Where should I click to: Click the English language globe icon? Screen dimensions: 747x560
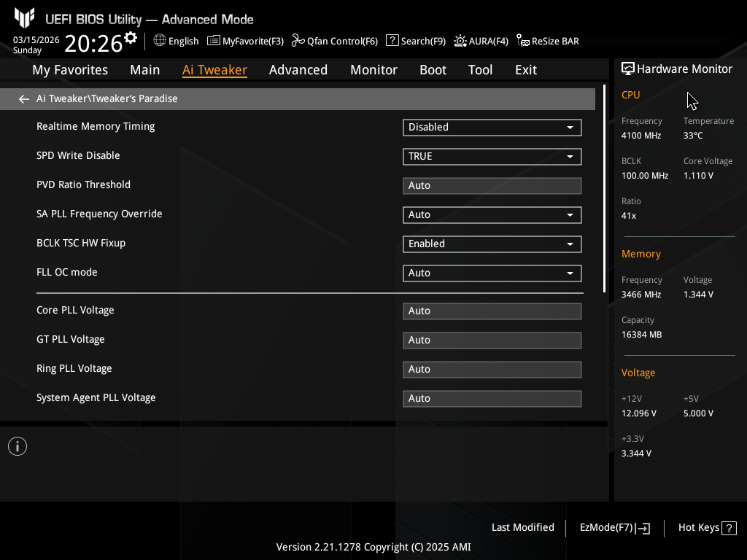(160, 41)
